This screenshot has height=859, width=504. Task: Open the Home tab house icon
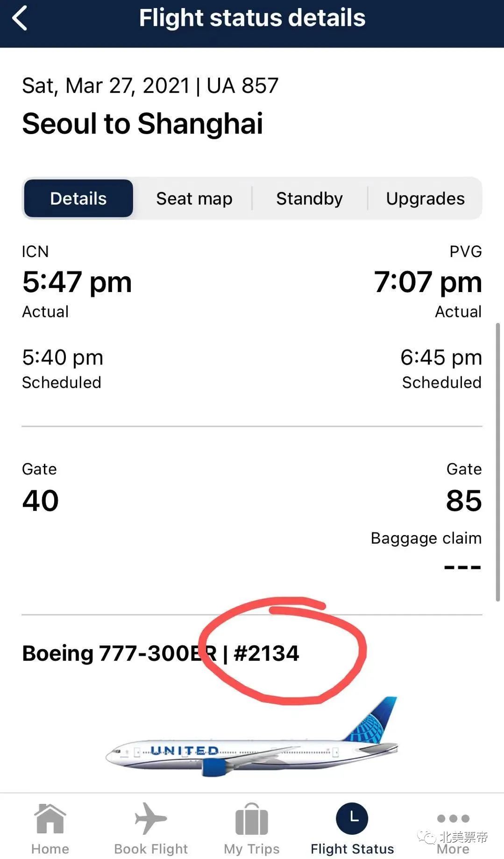(50, 819)
